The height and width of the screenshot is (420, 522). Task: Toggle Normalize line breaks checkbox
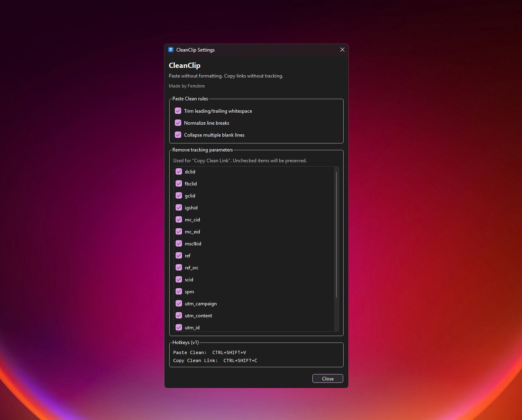178,123
